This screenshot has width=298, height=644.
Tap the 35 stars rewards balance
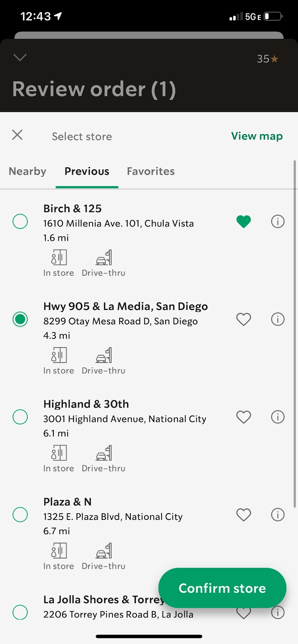[x=267, y=59]
